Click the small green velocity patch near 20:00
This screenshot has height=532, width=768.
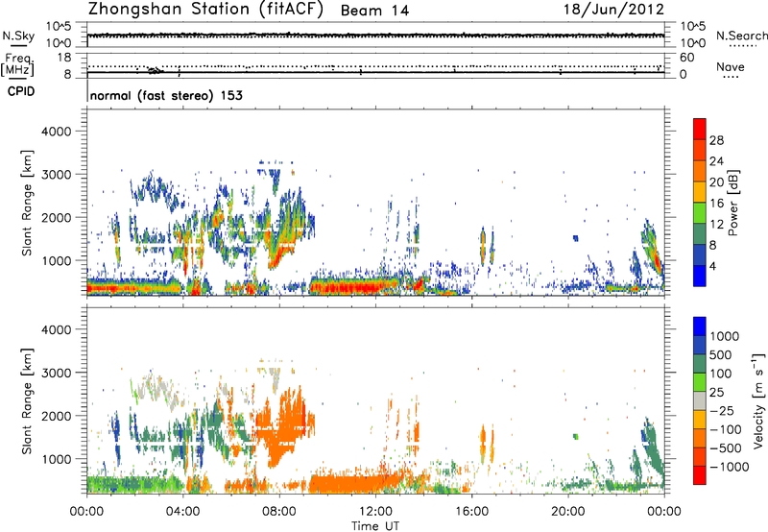coord(576,436)
